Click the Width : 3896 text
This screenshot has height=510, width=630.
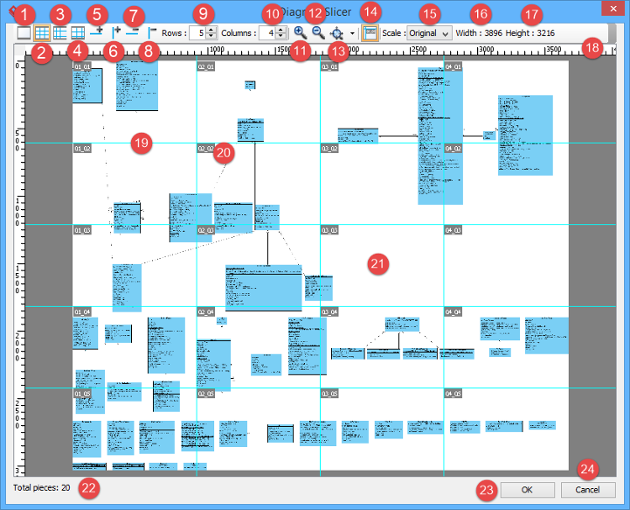pyautogui.click(x=479, y=33)
